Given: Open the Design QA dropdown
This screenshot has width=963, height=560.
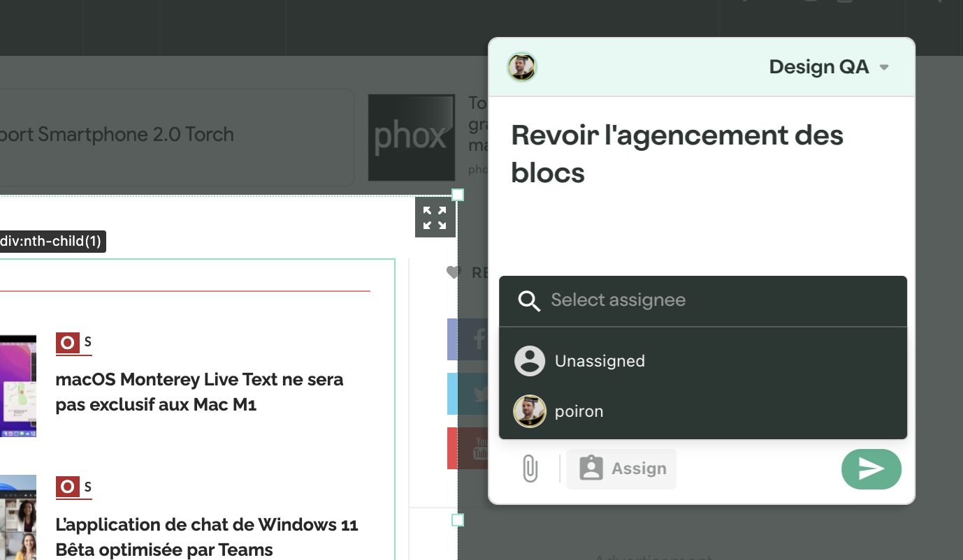Looking at the screenshot, I should (829, 67).
